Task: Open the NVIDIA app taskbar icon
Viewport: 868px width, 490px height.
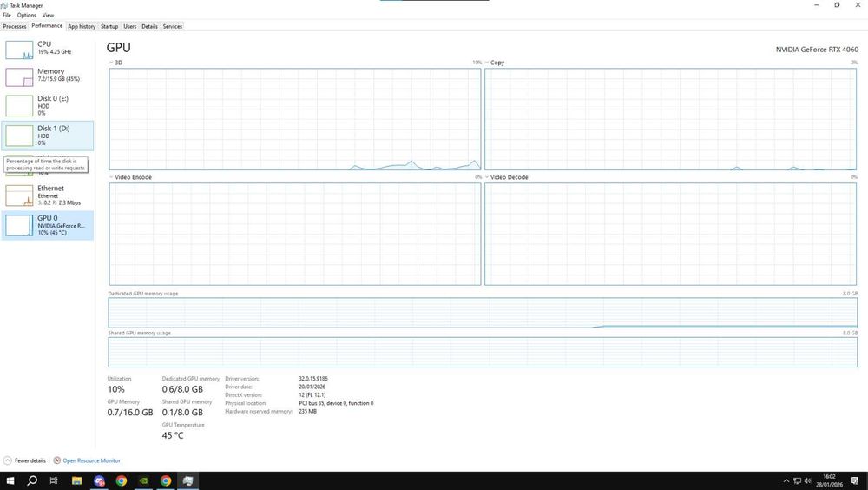Action: click(143, 480)
